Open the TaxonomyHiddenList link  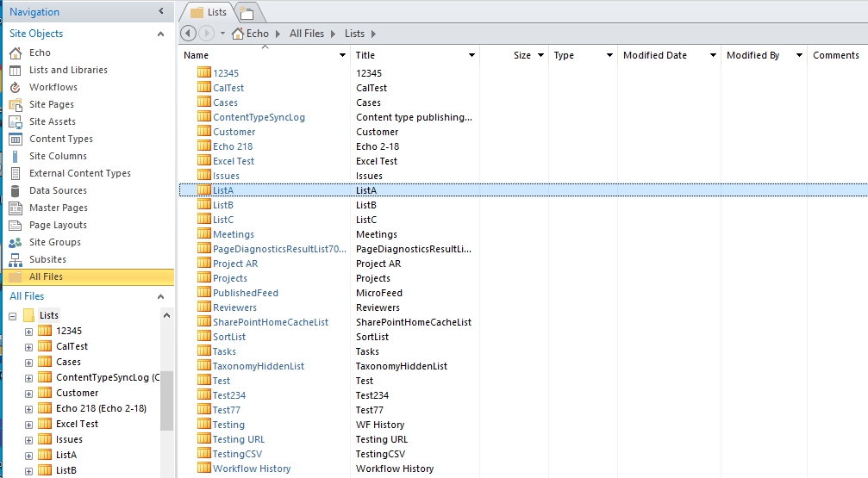click(x=258, y=366)
